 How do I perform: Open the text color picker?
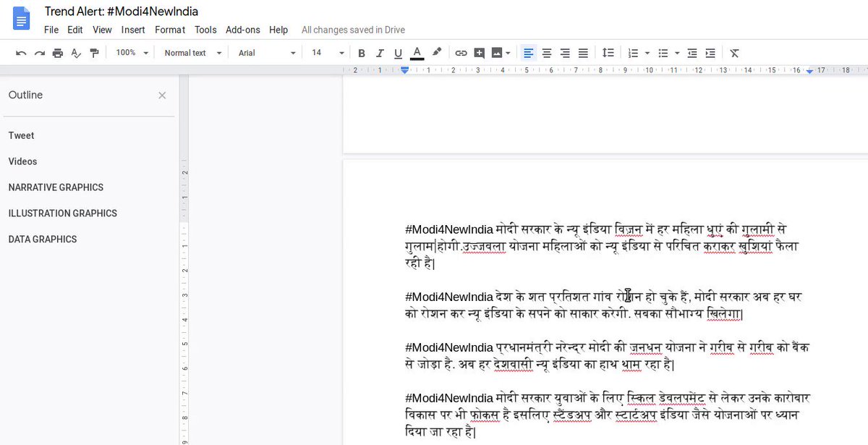pos(417,53)
